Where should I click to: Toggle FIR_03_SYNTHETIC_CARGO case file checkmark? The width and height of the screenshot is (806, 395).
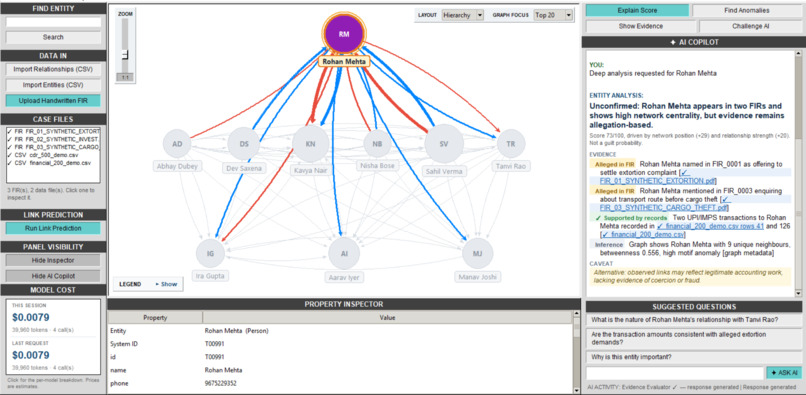[10, 146]
